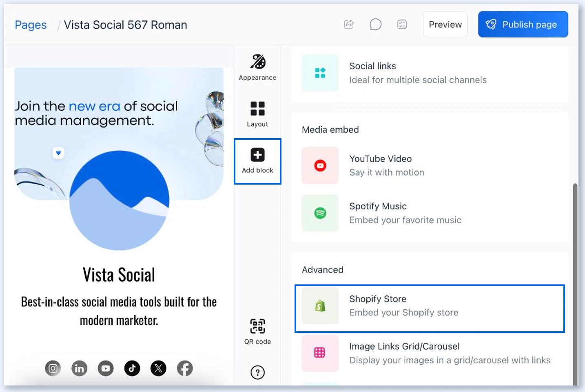Open the share icon in header
This screenshot has height=392, width=585.
(349, 24)
